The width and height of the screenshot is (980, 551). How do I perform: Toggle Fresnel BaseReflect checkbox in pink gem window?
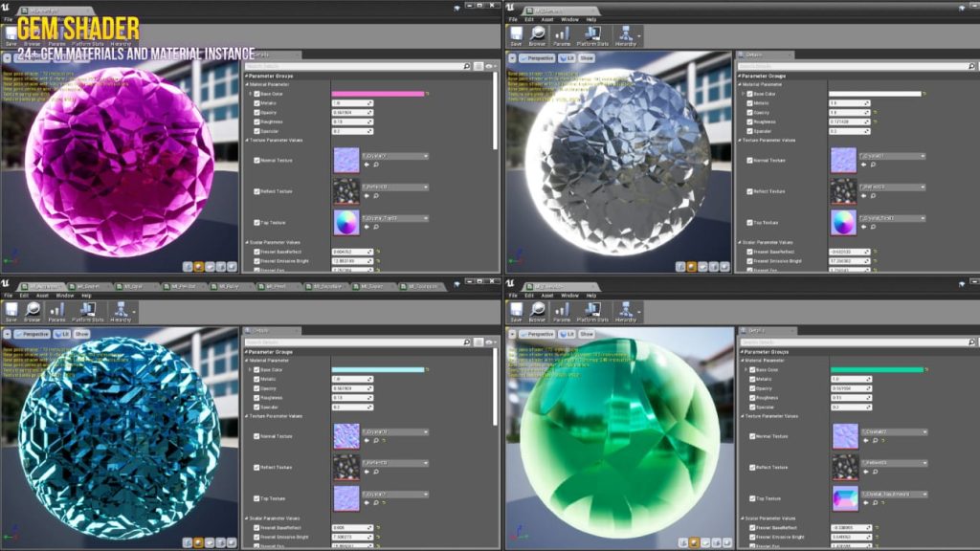coord(256,252)
